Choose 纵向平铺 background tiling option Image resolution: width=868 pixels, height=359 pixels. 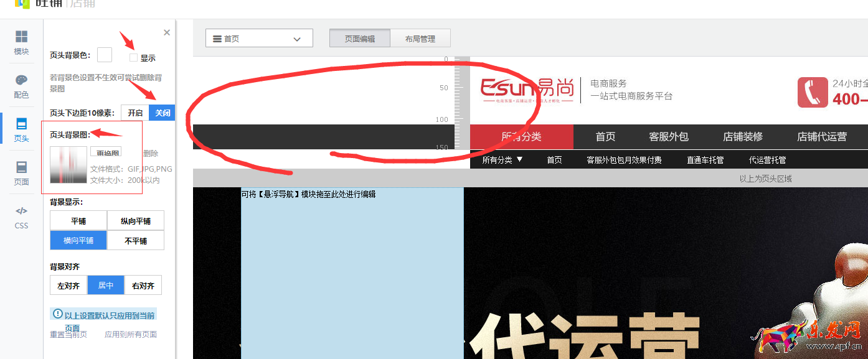(136, 221)
